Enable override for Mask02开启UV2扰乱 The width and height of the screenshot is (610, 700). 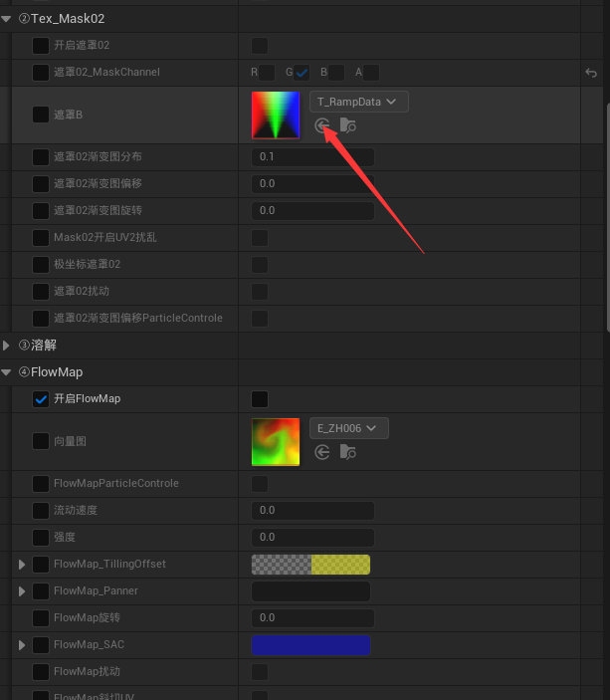[41, 238]
